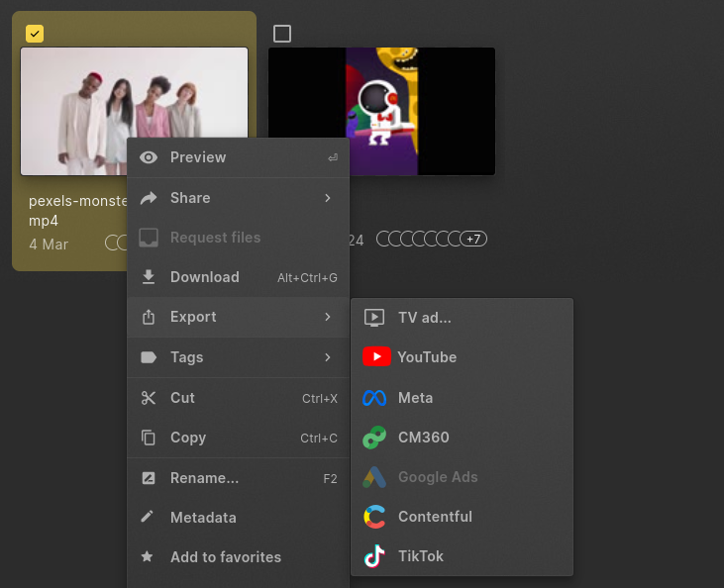
Task: Check the astronaut video's checkbox
Action: tap(282, 34)
